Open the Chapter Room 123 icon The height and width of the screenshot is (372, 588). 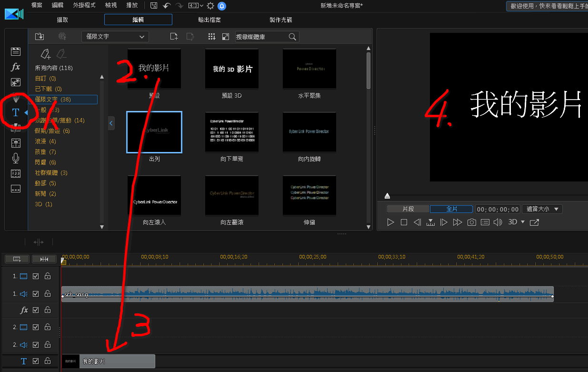(16, 173)
